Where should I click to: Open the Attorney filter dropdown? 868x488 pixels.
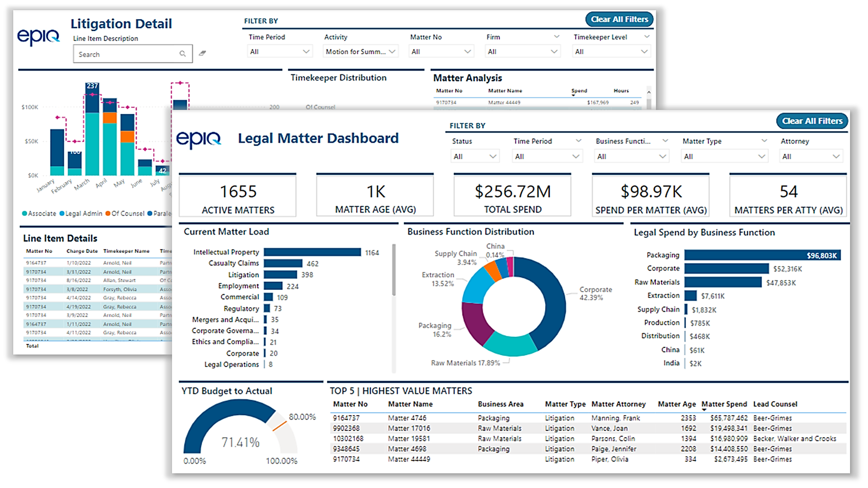pos(811,156)
